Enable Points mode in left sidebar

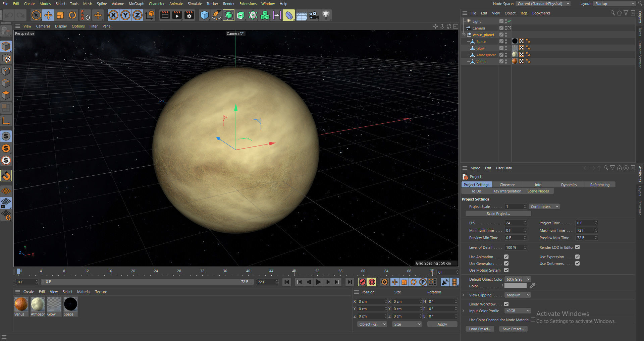(6, 71)
